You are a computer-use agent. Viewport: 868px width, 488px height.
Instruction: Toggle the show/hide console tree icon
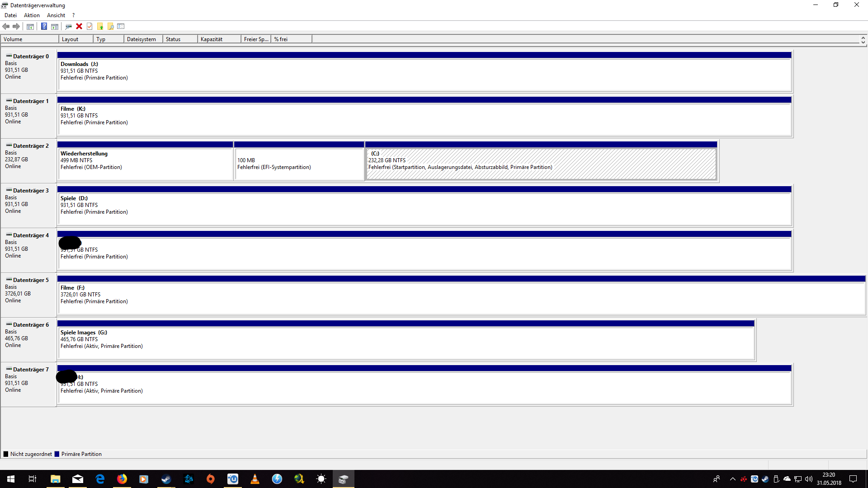[30, 26]
